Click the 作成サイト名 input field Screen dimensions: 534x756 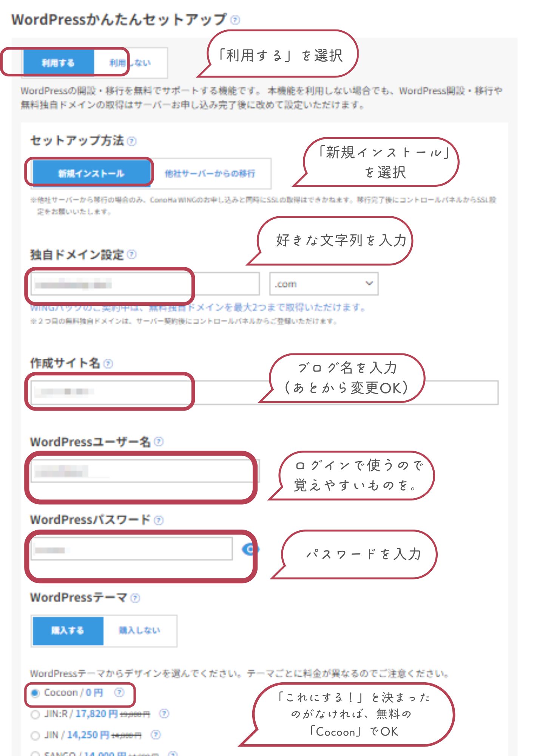tap(264, 392)
